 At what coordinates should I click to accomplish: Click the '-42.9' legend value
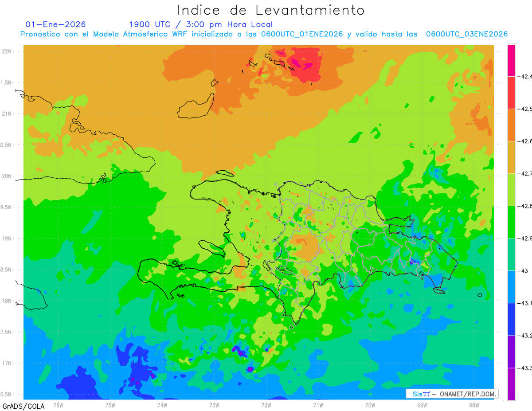tap(525, 238)
